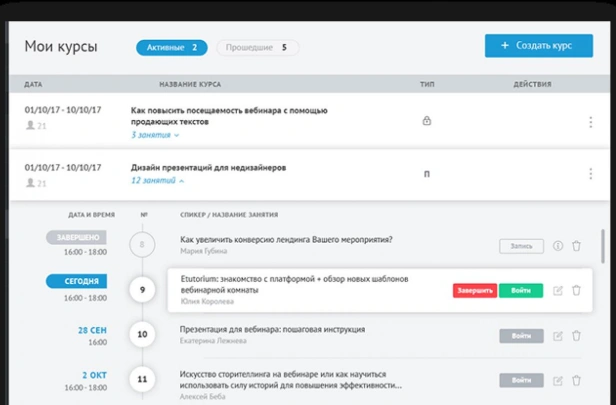Click the Запись button for lesson 8
The image size is (616, 405).
pyautogui.click(x=521, y=246)
